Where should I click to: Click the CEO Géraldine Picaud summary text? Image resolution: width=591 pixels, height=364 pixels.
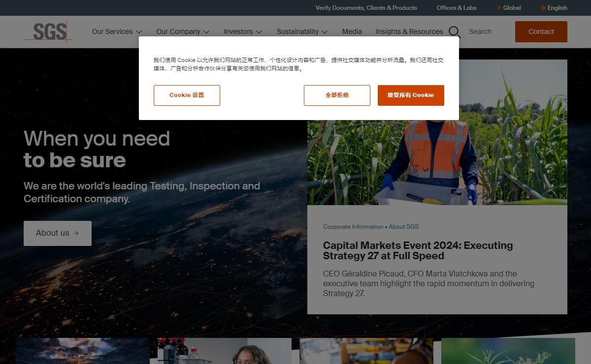click(x=428, y=283)
